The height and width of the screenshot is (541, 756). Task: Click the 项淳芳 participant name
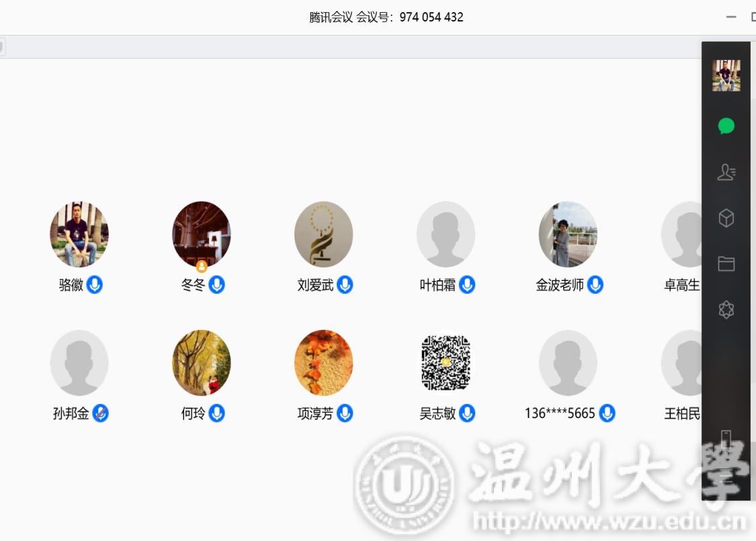click(x=315, y=413)
